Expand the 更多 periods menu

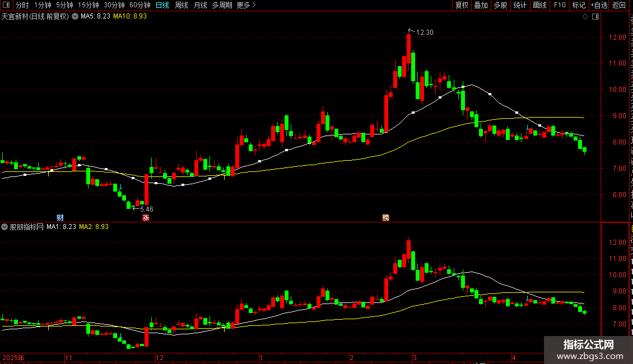(x=246, y=5)
